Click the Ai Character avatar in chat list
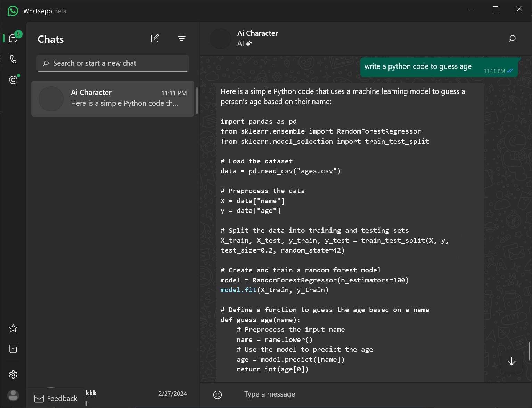The image size is (532, 408). [x=51, y=99]
